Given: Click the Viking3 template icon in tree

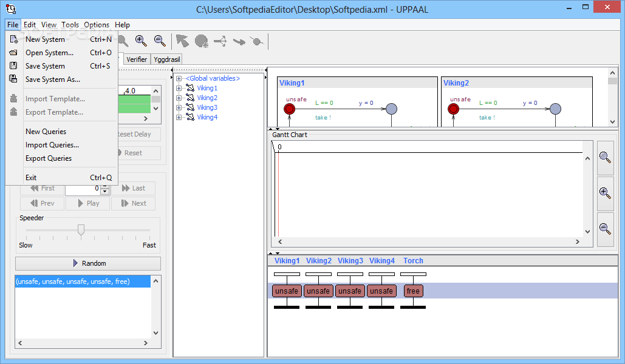Looking at the screenshot, I should click(x=191, y=107).
